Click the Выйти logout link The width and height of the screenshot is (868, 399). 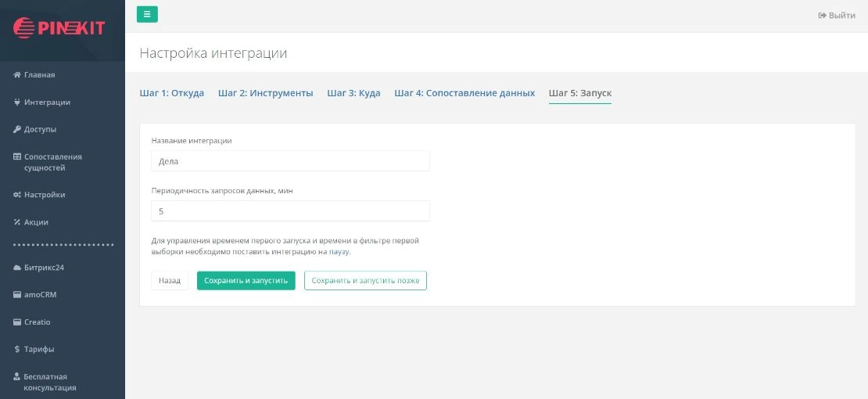pyautogui.click(x=836, y=16)
